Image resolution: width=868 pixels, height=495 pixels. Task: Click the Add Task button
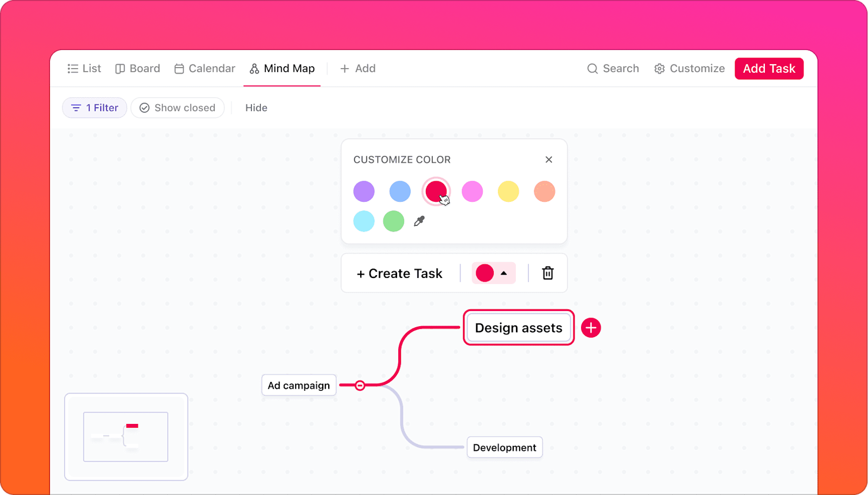[x=769, y=68]
